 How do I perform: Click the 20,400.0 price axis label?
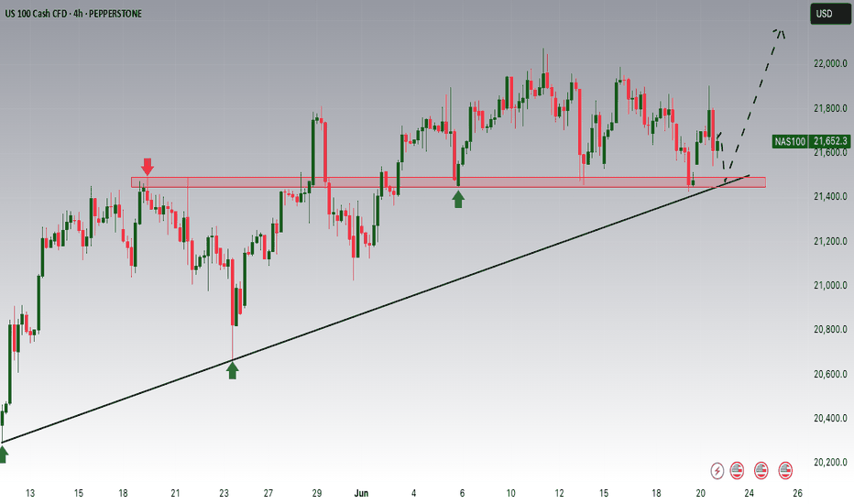coord(830,418)
